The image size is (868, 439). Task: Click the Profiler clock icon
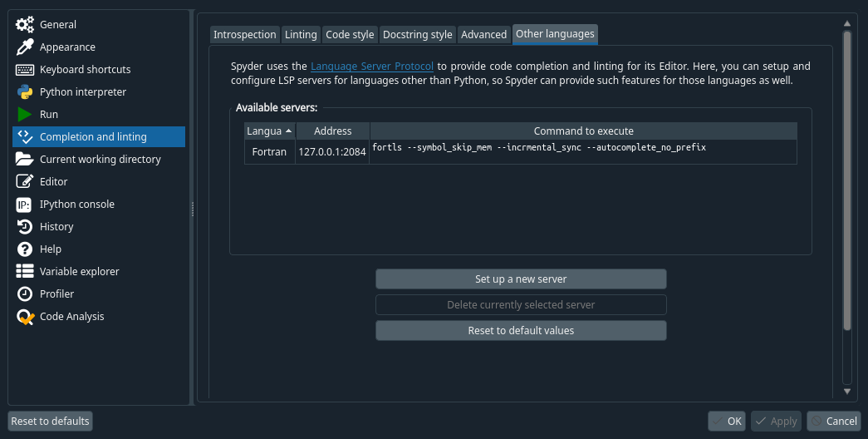25,293
